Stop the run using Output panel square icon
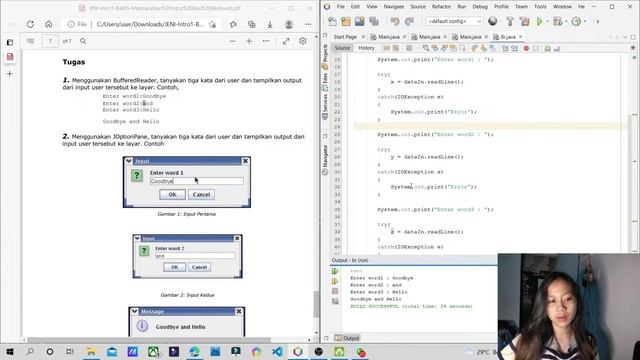 click(335, 291)
